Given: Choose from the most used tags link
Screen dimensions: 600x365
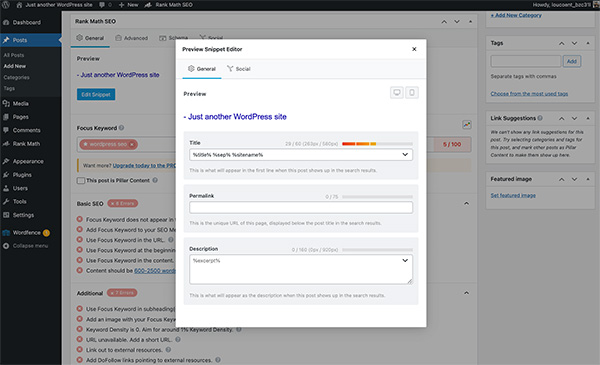Looking at the screenshot, I should 529,94.
